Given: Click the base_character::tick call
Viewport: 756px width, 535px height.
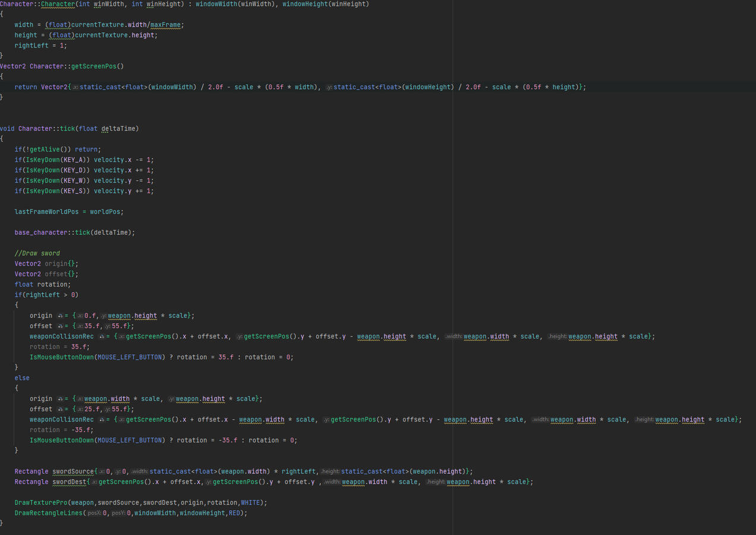Looking at the screenshot, I should pyautogui.click(x=53, y=232).
